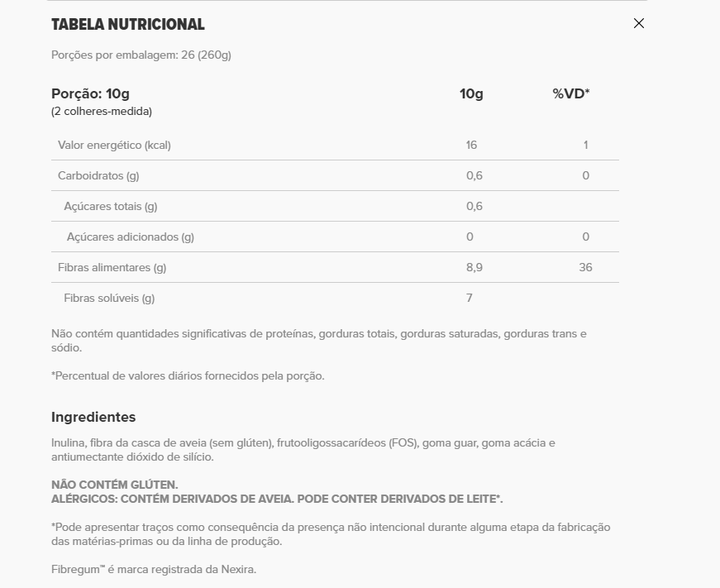Viewport: 720px width, 588px height.
Task: Click the 36 percent fiber value
Action: [x=585, y=267]
